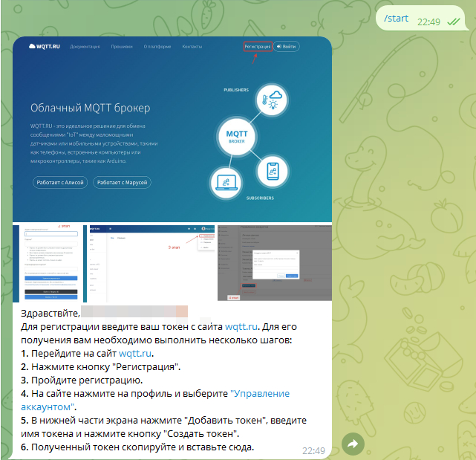Click the Subscribers phone icon in diagram
This screenshot has width=476, height=460.
[272, 172]
